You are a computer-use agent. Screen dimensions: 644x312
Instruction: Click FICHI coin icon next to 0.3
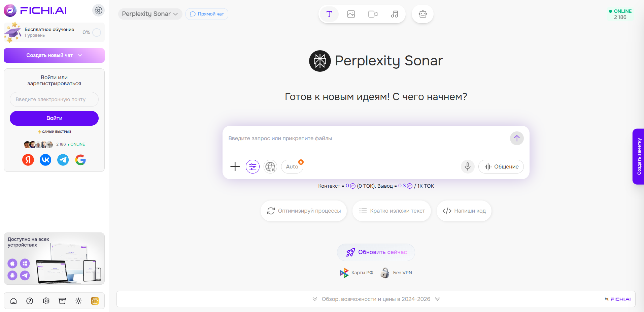(x=410, y=186)
